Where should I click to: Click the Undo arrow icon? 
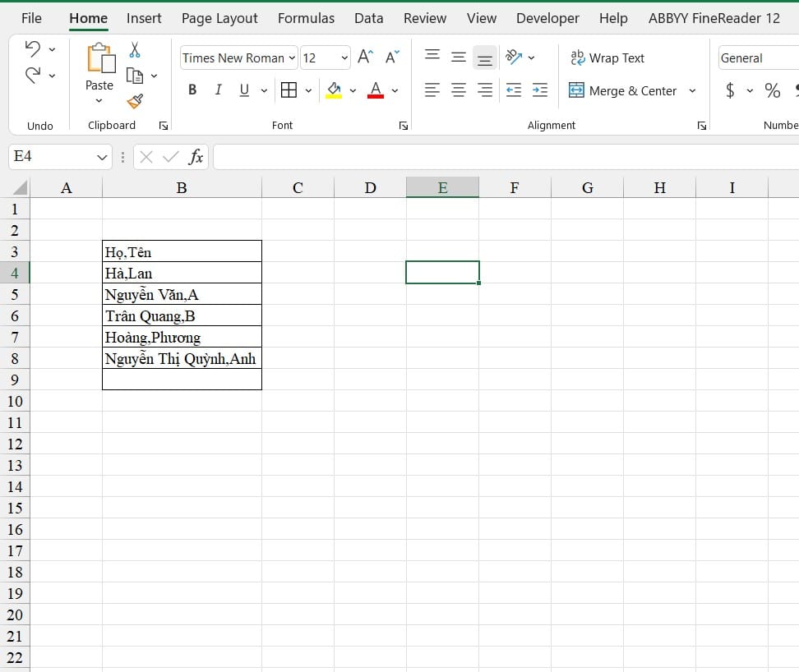click(33, 48)
